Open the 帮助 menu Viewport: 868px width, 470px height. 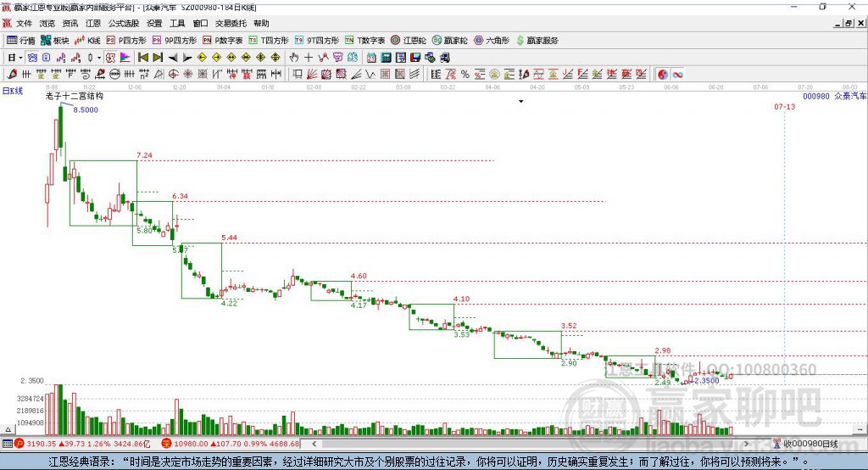pos(261,23)
